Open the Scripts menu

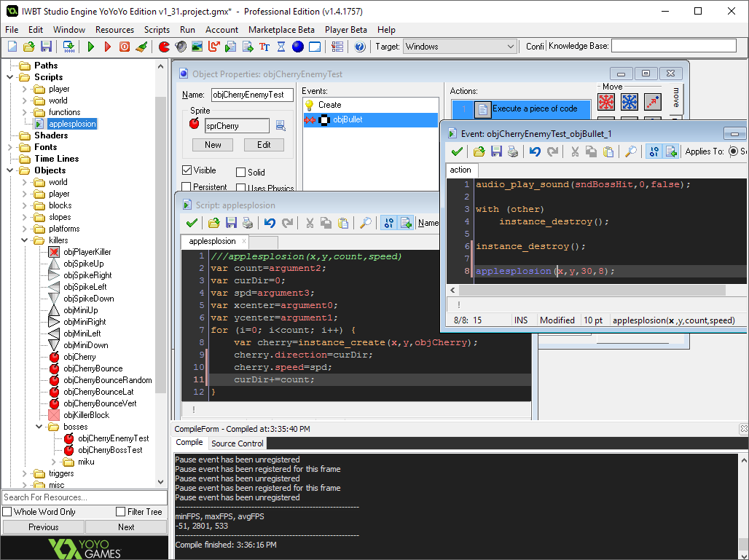point(157,30)
